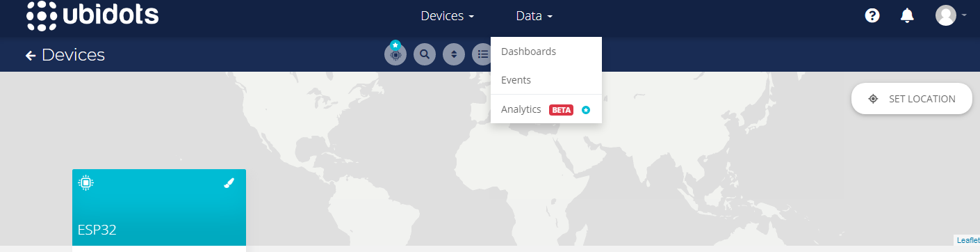Open the ESP32 device card
The height and width of the screenshot is (252, 980).
159,207
